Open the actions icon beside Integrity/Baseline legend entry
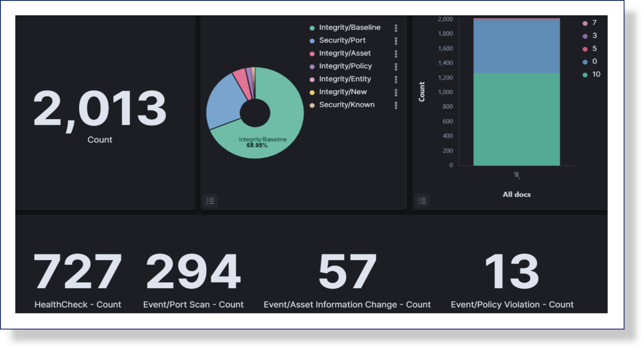This screenshot has height=349, width=644. (396, 28)
